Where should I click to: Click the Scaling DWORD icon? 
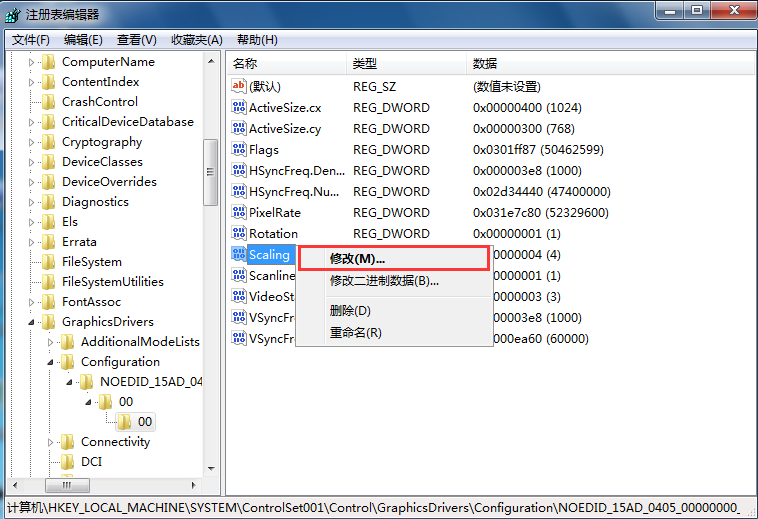tap(239, 255)
